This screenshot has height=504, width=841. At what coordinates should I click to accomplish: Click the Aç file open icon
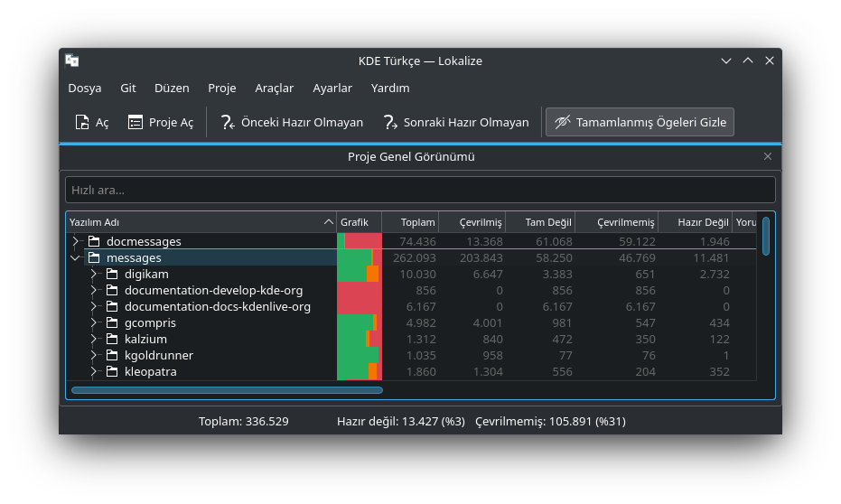82,122
